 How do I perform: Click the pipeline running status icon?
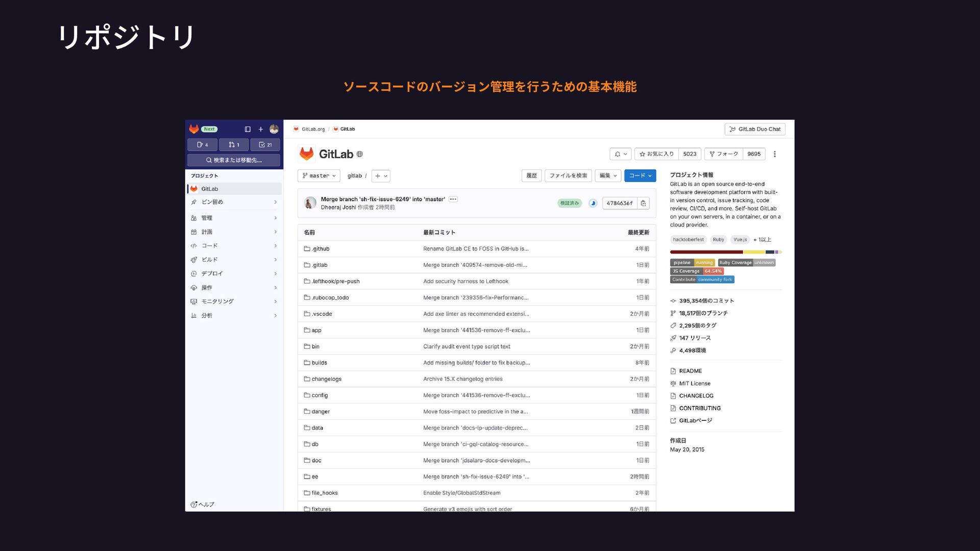593,203
